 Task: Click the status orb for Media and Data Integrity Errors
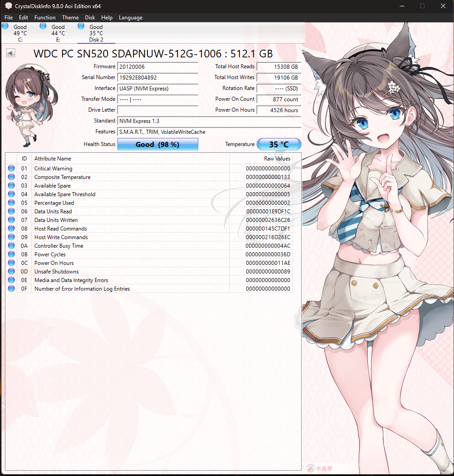point(12,280)
